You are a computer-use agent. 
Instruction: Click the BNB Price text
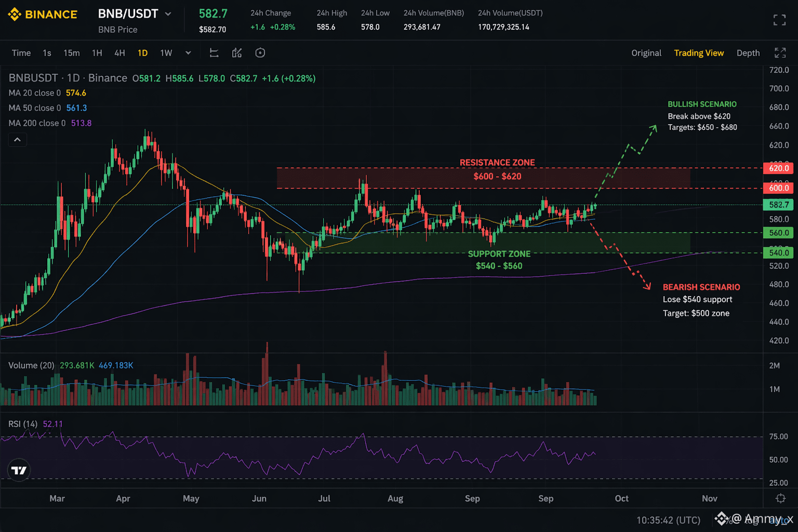tap(118, 30)
